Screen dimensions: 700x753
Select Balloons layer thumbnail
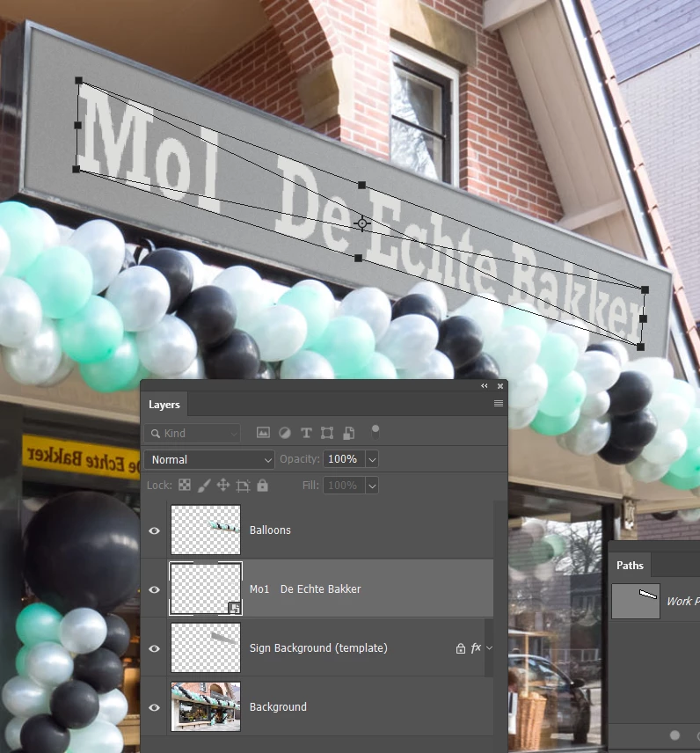click(206, 530)
